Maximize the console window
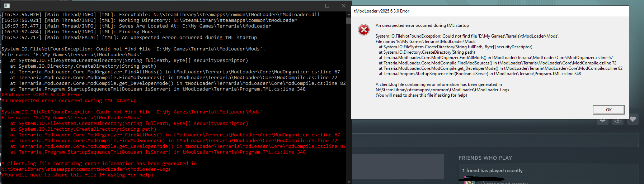Viewport: 644px width, 184px height. [x=327, y=6]
